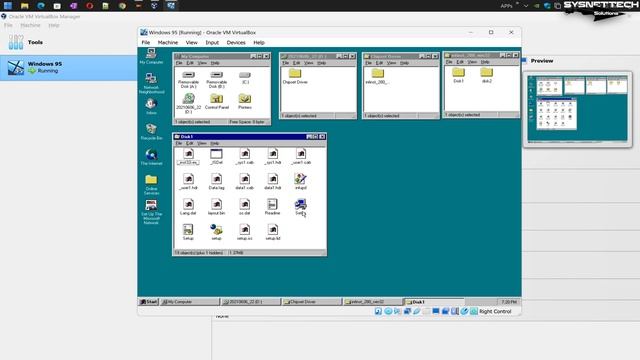
Task: Open File menu in Chipset Driver window
Action: (x=369, y=63)
